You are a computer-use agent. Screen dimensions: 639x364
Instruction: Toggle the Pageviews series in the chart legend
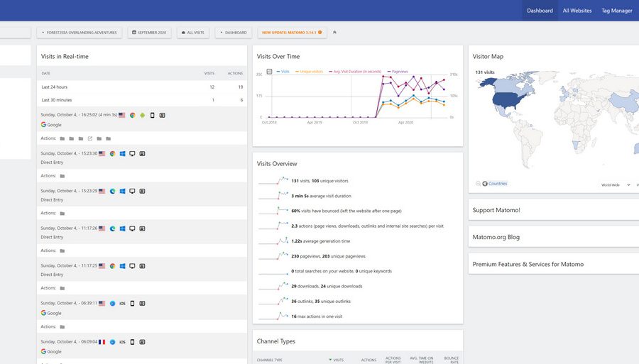pos(398,72)
